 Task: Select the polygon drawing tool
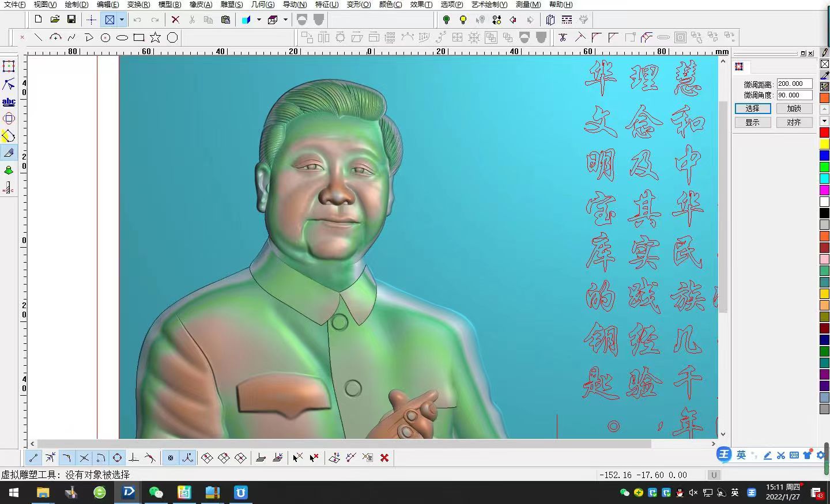(x=172, y=37)
